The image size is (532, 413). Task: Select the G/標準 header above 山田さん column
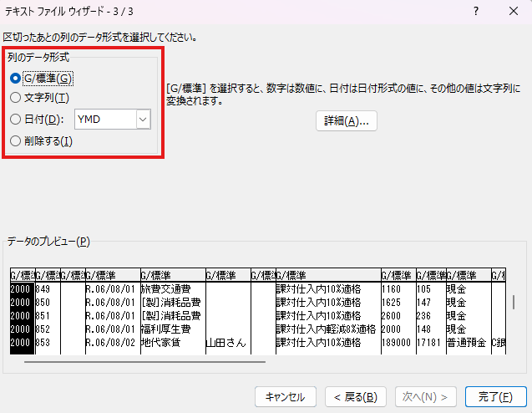(228, 275)
